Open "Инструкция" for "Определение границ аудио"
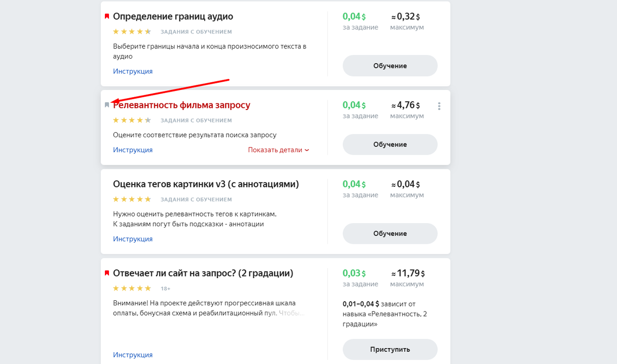Image resolution: width=617 pixels, height=364 pixels. (x=133, y=71)
